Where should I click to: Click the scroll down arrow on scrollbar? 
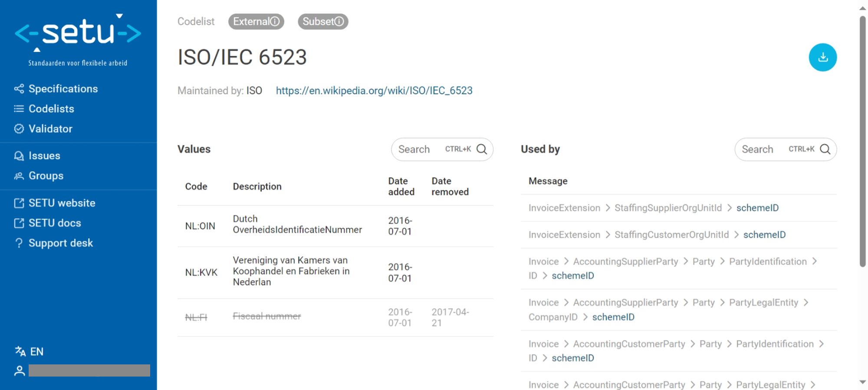(862, 382)
